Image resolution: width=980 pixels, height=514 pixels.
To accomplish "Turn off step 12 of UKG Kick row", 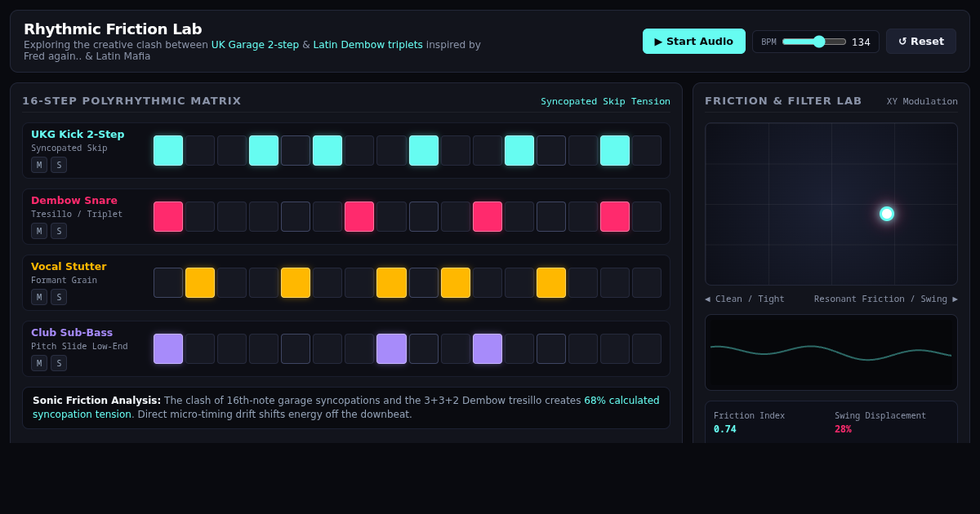I will (x=519, y=151).
